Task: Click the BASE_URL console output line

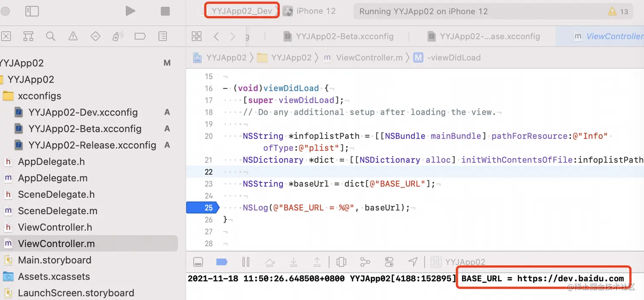Action: click(543, 279)
